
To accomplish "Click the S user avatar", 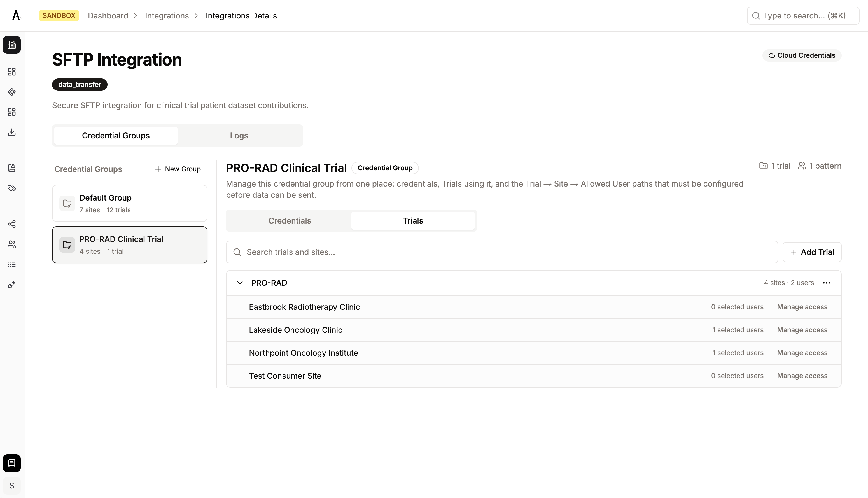I will point(12,486).
